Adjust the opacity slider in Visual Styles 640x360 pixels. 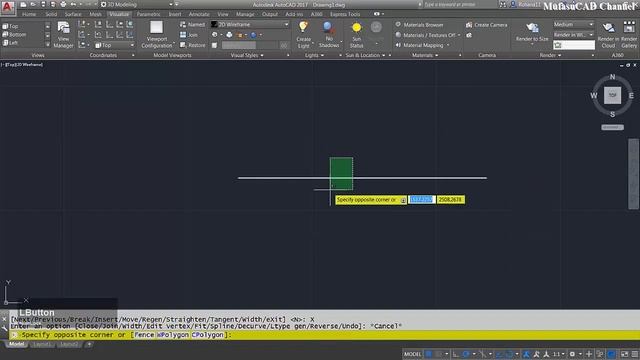tap(250, 46)
